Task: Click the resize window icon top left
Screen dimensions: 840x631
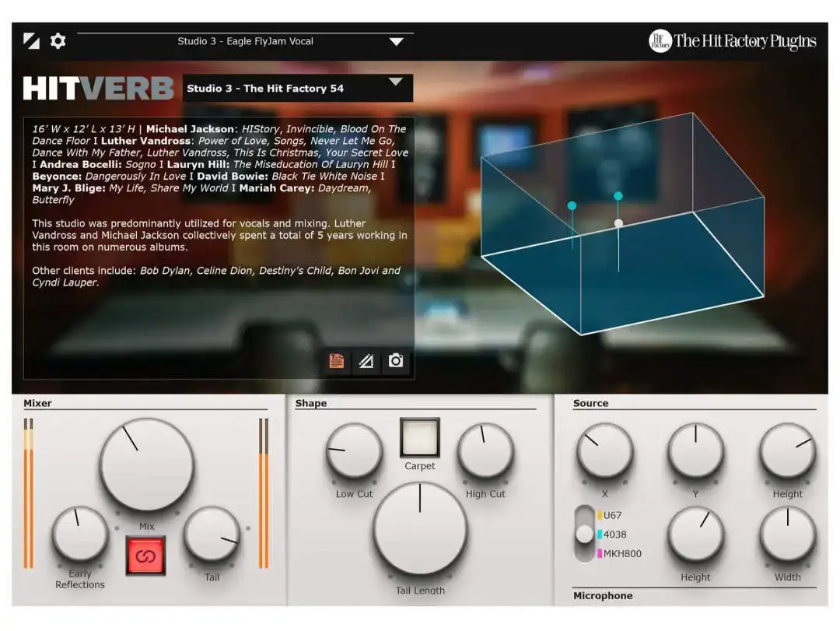Action: pyautogui.click(x=32, y=41)
